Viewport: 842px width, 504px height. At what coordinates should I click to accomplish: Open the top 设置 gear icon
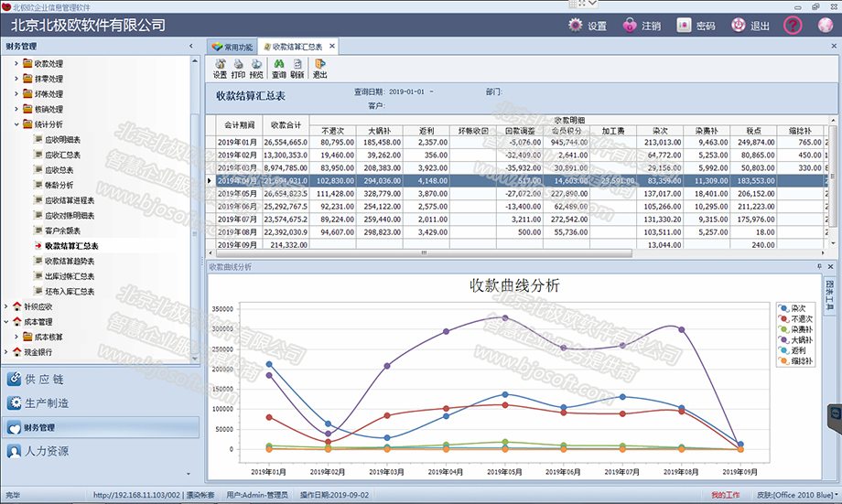point(575,25)
